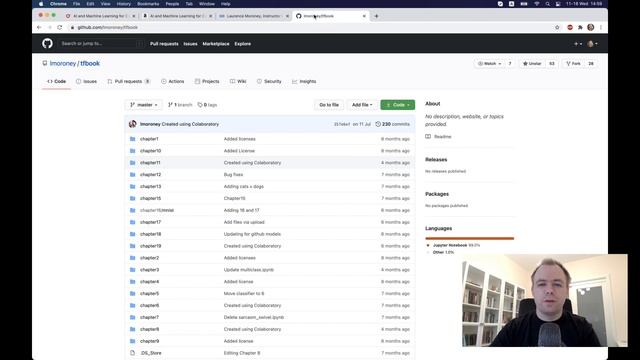Click lmoroney avatar in commit row
The height and width of the screenshot is (360, 640).
click(x=133, y=124)
